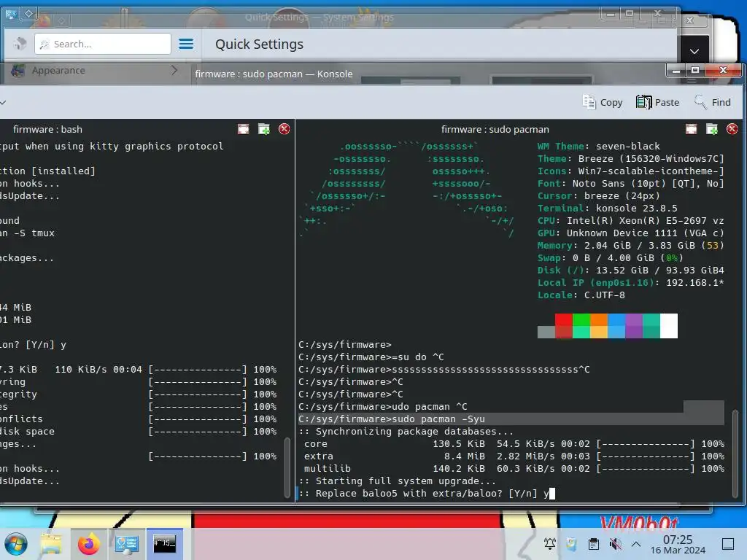Launch Firefox from the taskbar
This screenshot has width=747, height=560.
pyautogui.click(x=88, y=544)
